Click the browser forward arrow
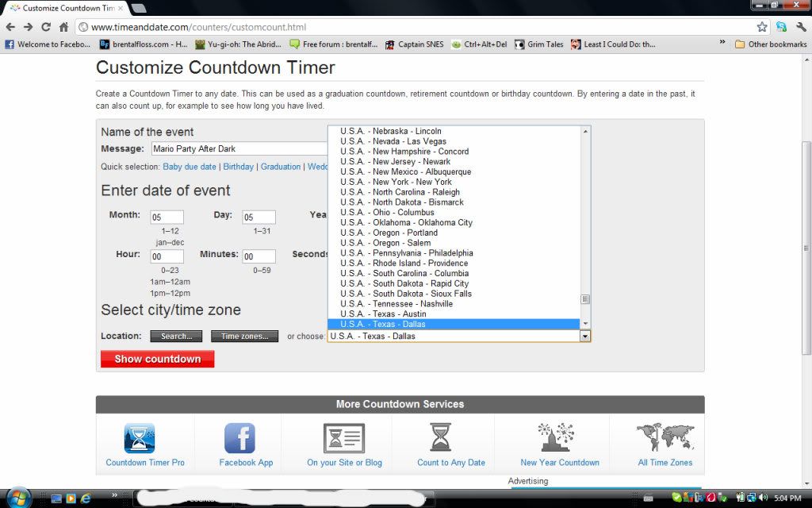The image size is (812, 508). tap(28, 27)
